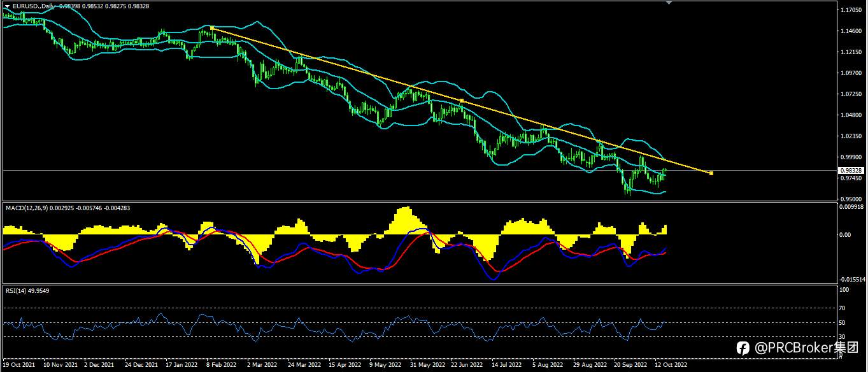This screenshot has height=372, width=868.
Task: Click the current price label 0.98328
Action: click(x=851, y=170)
